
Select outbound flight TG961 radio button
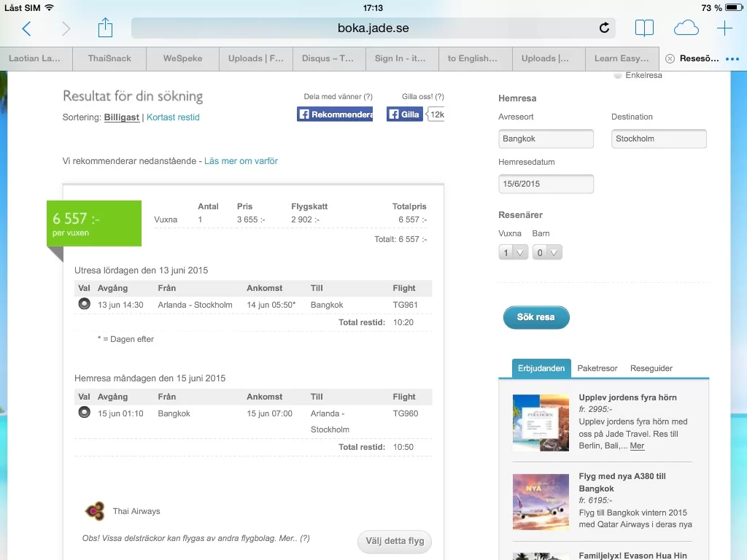tap(84, 305)
